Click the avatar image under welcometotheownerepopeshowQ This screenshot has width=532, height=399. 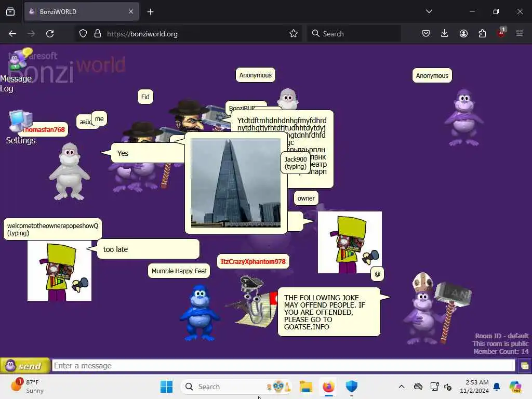(x=59, y=271)
